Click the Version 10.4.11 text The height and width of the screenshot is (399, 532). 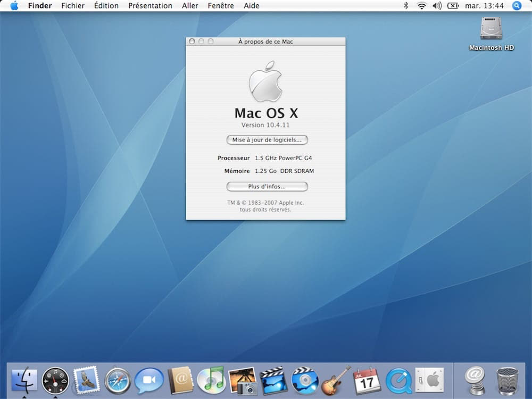[x=265, y=125]
